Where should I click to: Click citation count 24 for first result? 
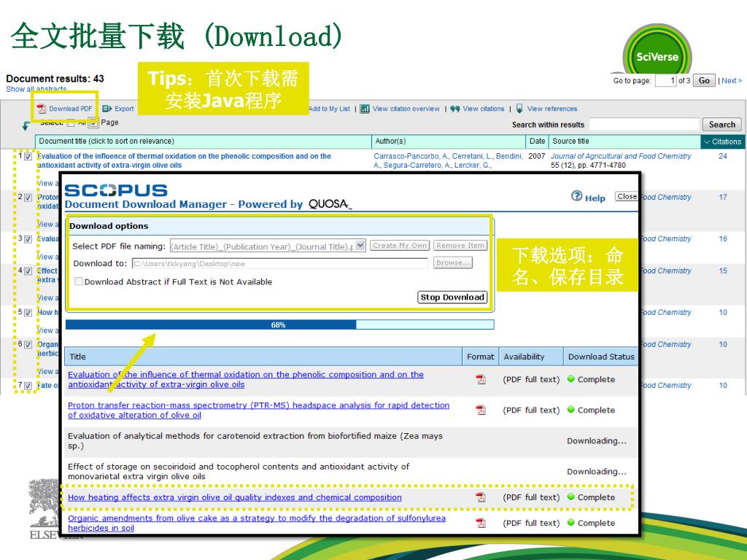click(x=723, y=156)
